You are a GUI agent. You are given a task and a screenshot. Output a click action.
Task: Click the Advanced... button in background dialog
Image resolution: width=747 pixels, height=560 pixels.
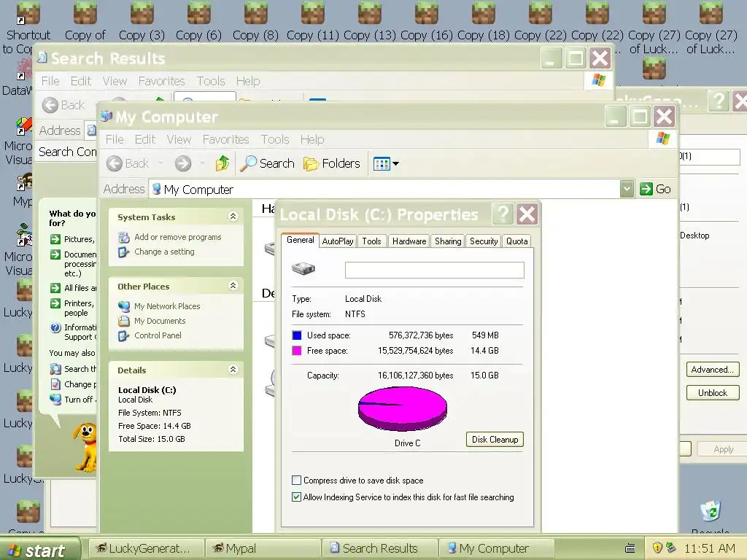(713, 370)
